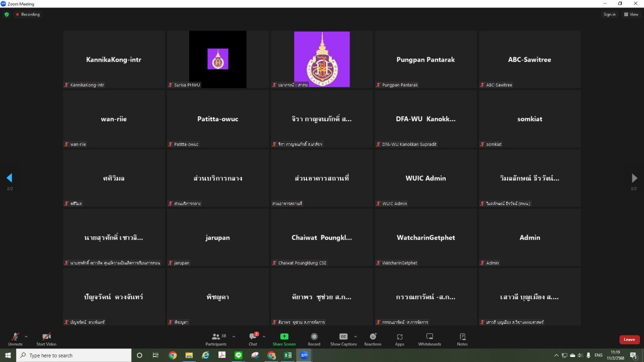Open the LINE app in the taskbar
Image resolution: width=644 pixels, height=362 pixels.
238,355
